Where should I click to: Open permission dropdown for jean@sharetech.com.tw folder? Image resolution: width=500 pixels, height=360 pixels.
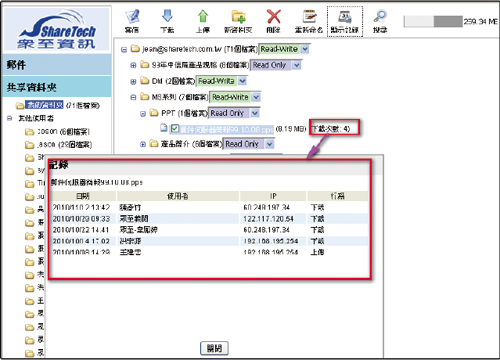305,49
